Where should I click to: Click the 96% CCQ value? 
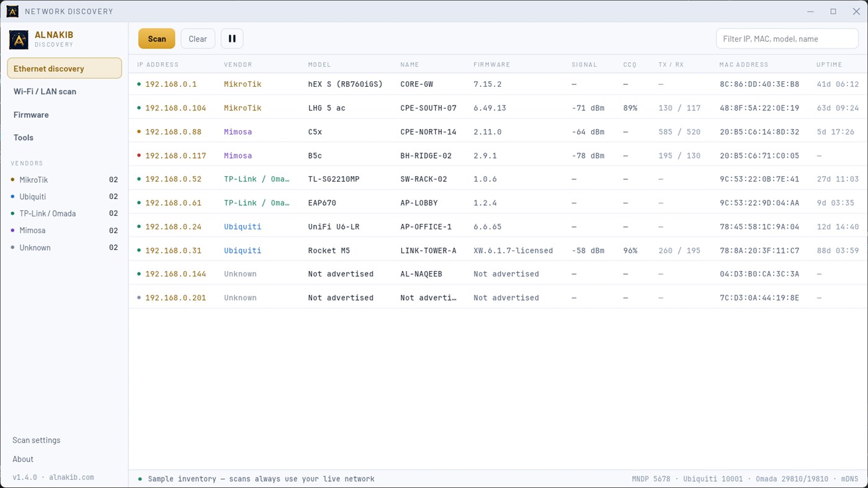pos(630,251)
